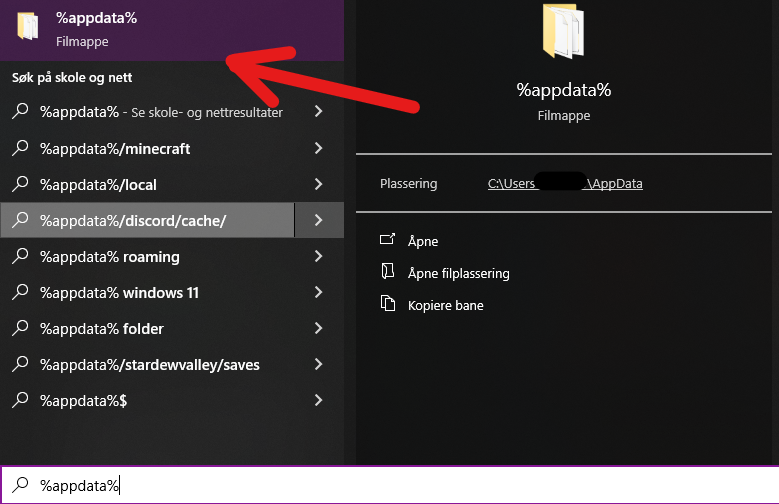
Task: Click the search icon beside '%appdata%/minecraft'
Action: pyautogui.click(x=20, y=148)
